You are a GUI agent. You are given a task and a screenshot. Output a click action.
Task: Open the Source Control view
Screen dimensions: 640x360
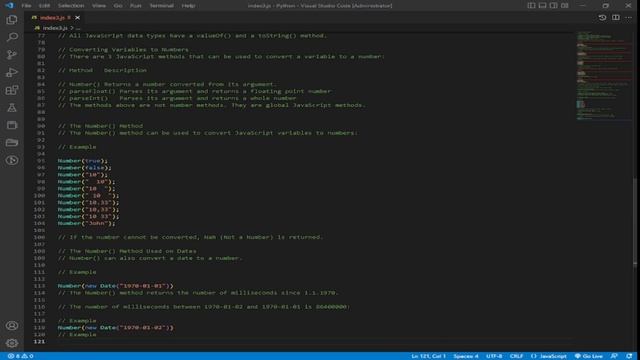tap(12, 55)
